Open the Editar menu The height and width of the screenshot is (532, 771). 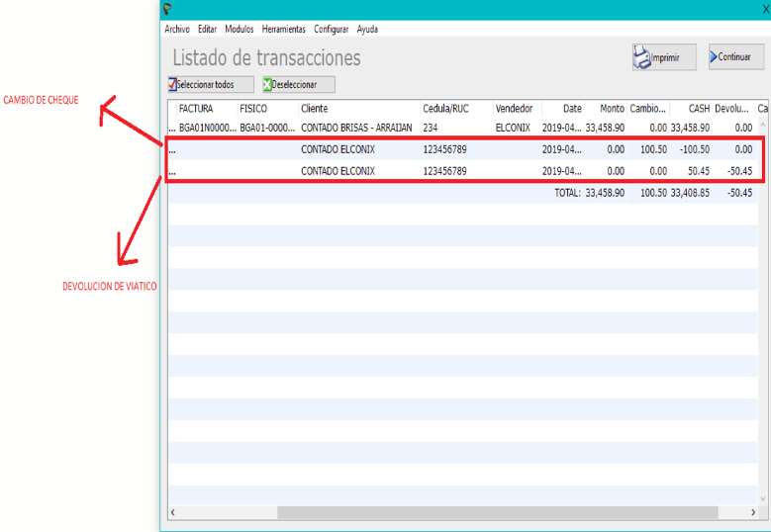(x=207, y=29)
